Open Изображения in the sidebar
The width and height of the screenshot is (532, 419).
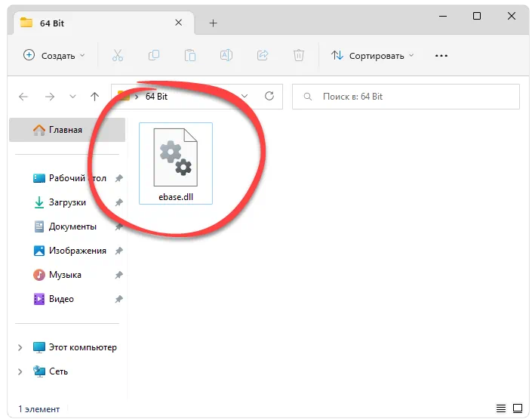(69, 251)
